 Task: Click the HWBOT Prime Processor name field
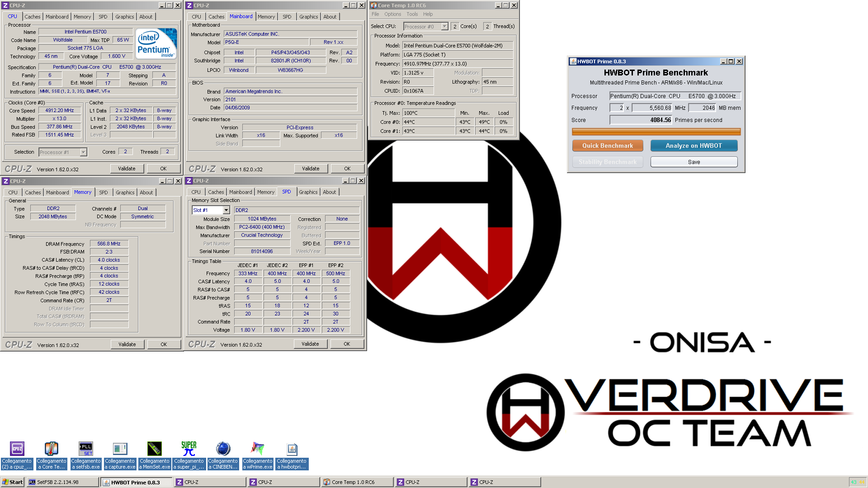coord(675,96)
